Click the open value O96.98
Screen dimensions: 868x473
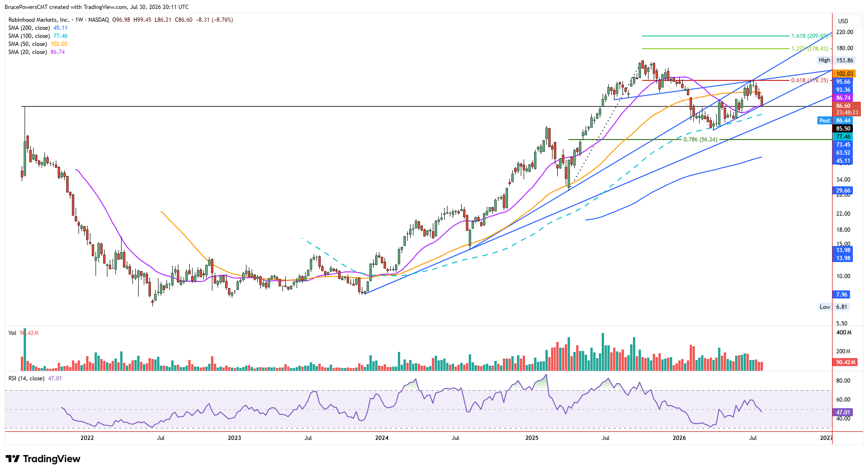(121, 20)
